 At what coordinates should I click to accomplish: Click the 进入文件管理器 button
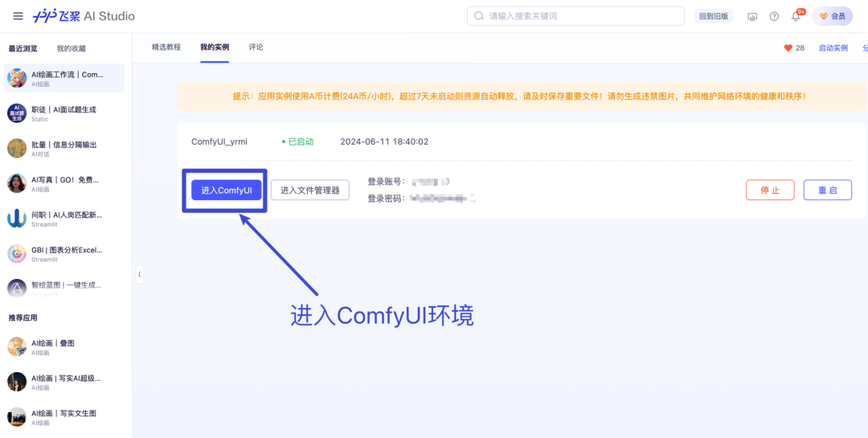(310, 190)
